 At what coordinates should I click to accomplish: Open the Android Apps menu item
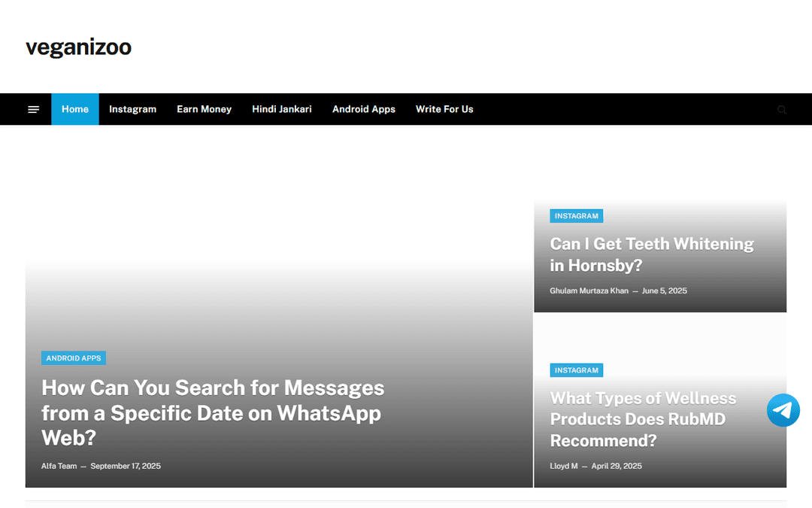(x=364, y=109)
